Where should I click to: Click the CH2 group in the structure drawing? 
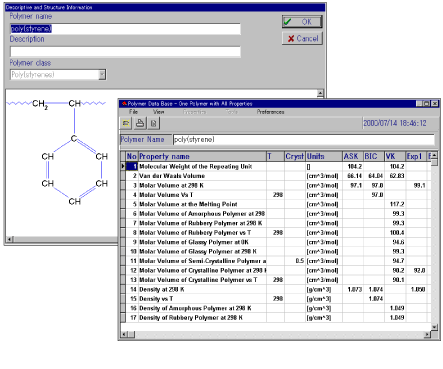40,104
